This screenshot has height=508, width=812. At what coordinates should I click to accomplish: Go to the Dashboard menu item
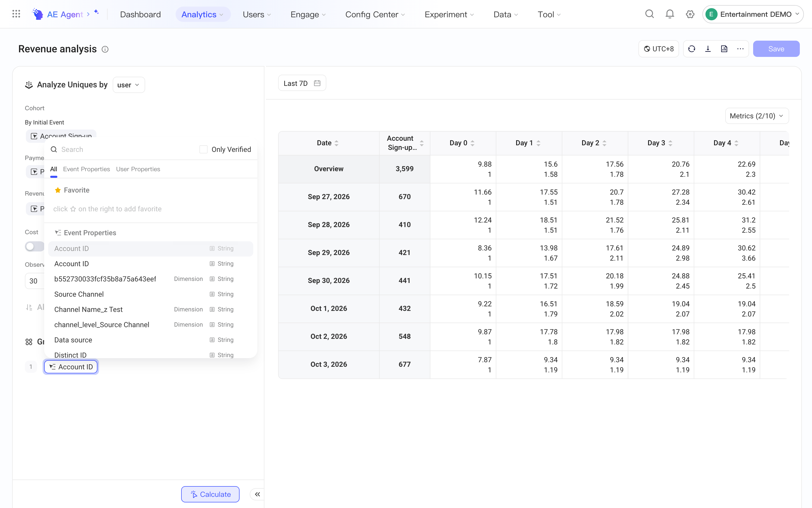[x=140, y=14]
